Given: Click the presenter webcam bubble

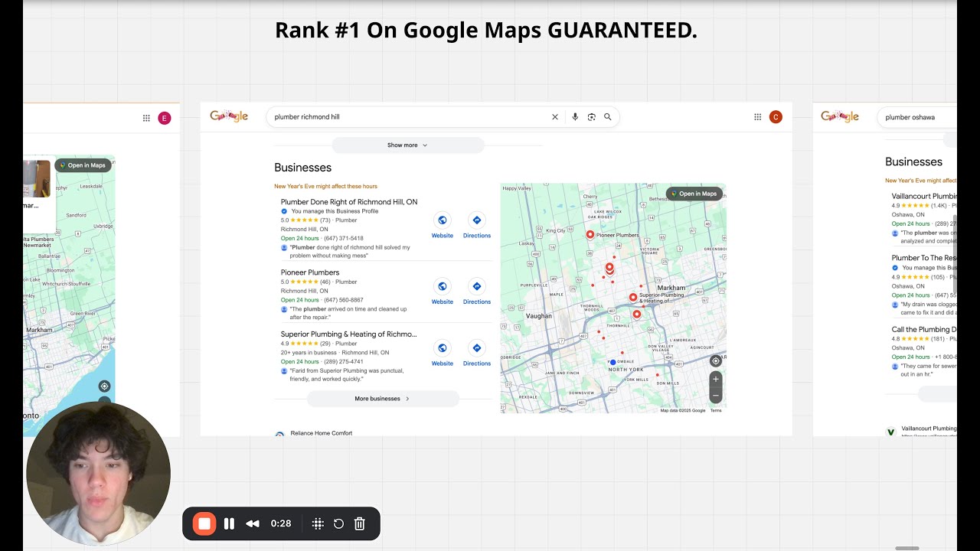Looking at the screenshot, I should click(x=98, y=473).
